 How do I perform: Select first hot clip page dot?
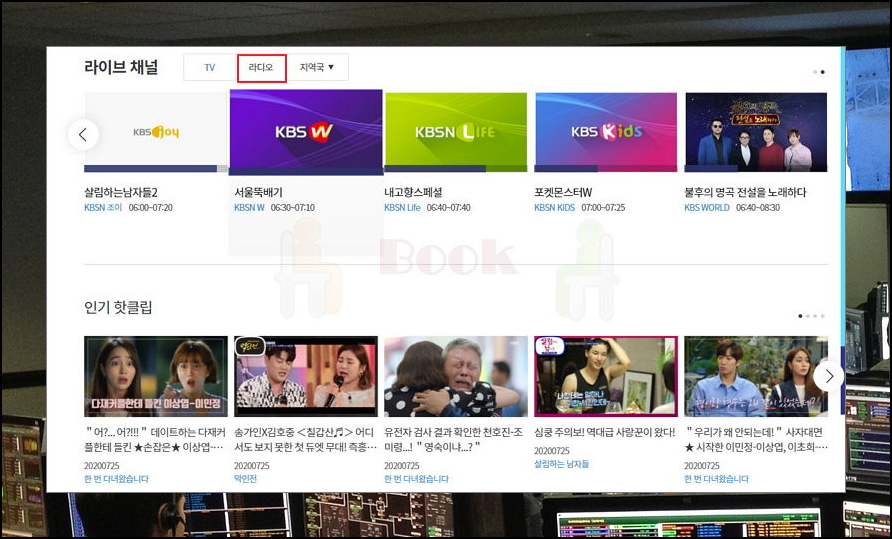coord(800,316)
